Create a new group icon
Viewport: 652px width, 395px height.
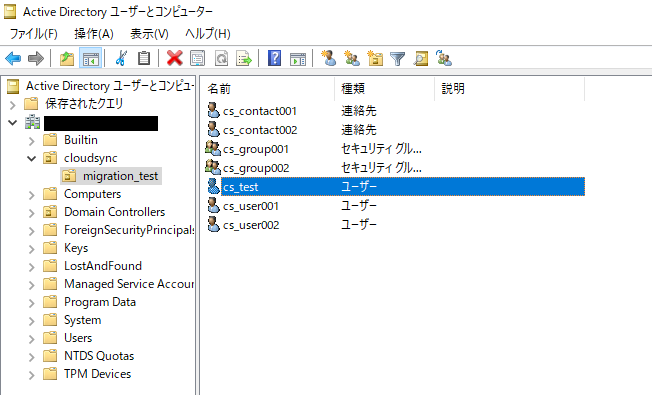click(352, 58)
